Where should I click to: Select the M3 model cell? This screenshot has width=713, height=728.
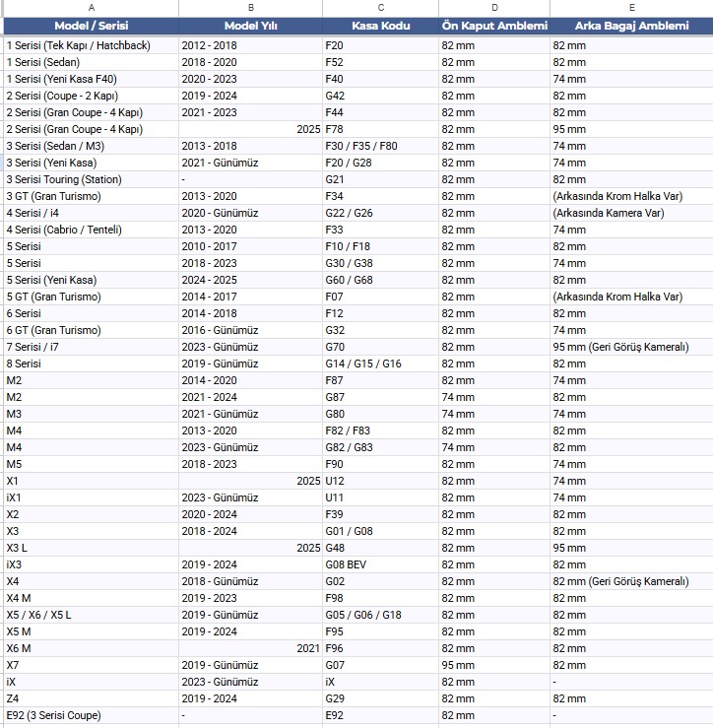(x=91, y=414)
